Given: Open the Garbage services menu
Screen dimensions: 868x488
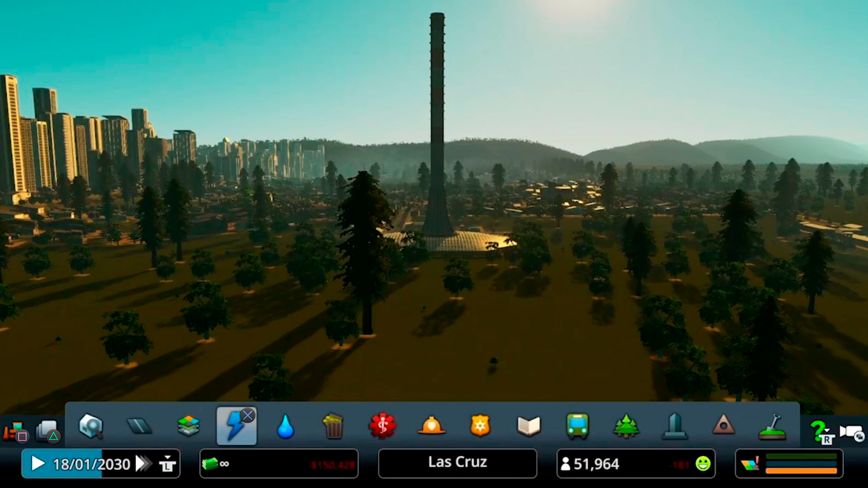Looking at the screenshot, I should pos(333,425).
